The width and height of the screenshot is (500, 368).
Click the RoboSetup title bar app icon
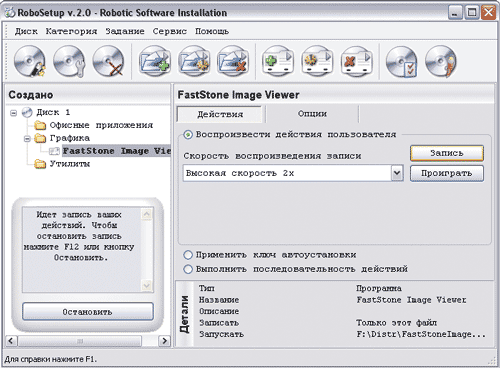coord(10,13)
